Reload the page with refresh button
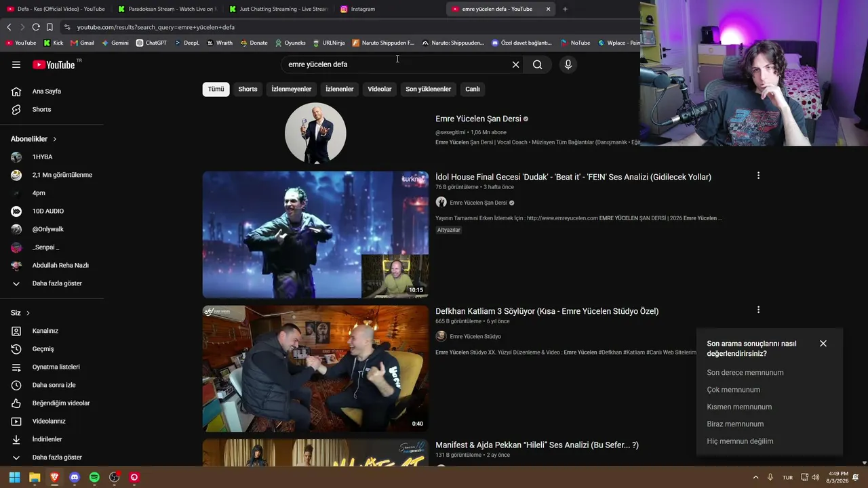This screenshot has width=868, height=488. (x=36, y=27)
